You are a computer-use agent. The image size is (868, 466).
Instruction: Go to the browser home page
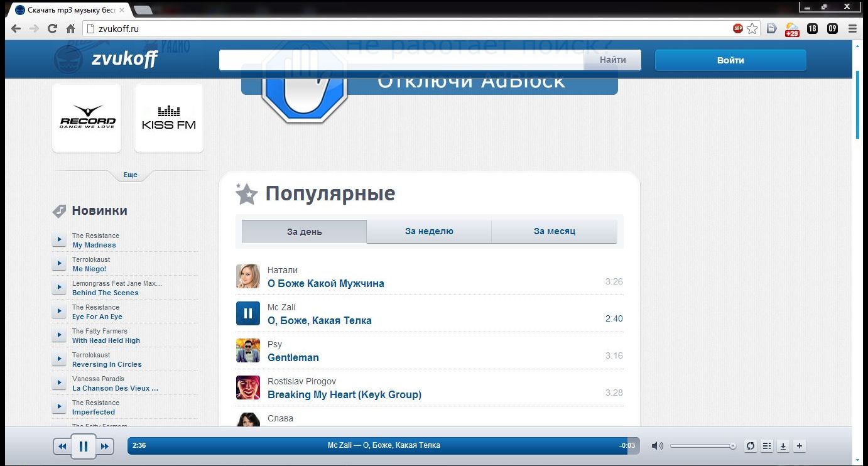click(70, 28)
